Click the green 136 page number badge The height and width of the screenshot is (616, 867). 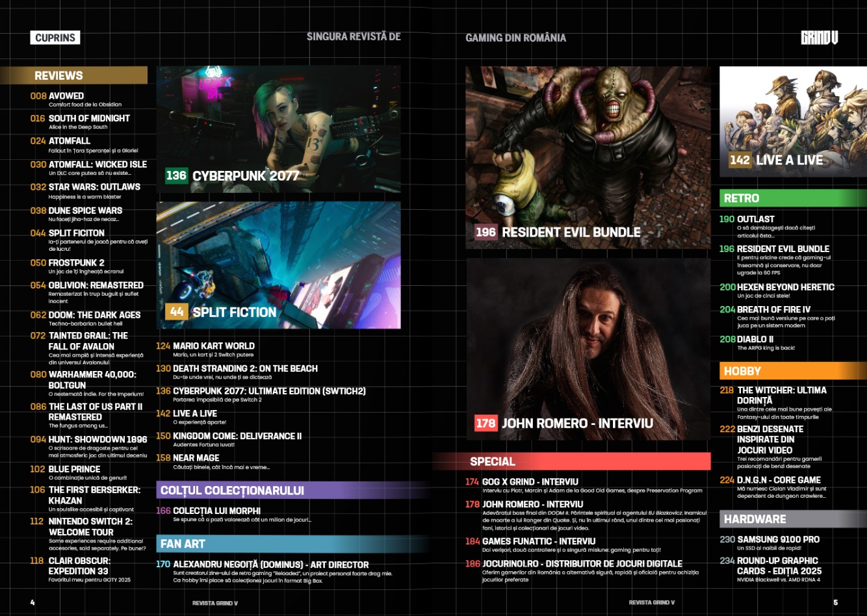click(x=175, y=175)
